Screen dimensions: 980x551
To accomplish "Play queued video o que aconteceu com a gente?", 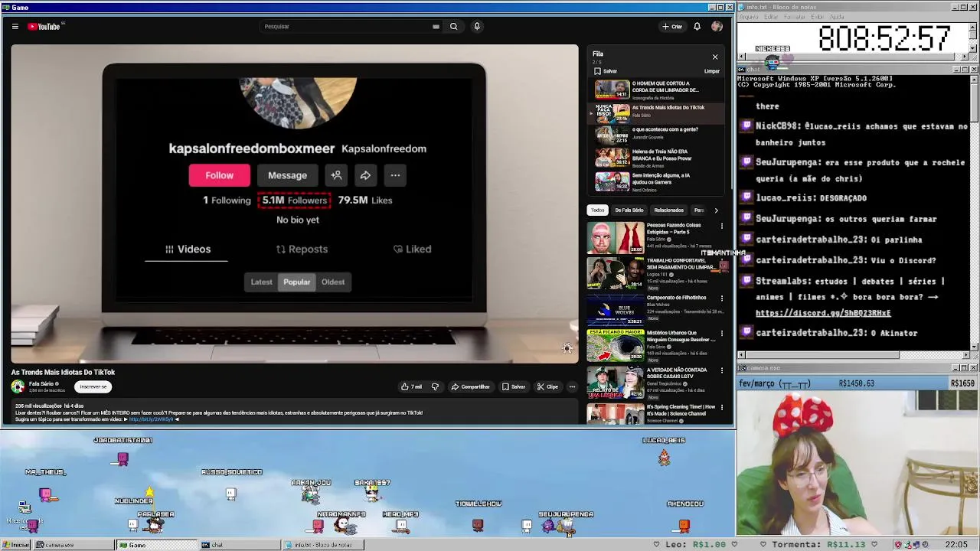I will tap(657, 135).
